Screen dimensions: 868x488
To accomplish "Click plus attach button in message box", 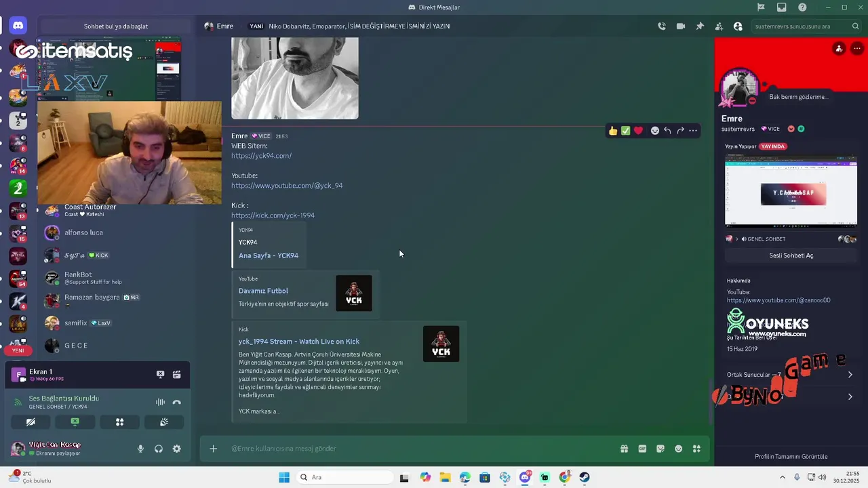I will click(213, 449).
